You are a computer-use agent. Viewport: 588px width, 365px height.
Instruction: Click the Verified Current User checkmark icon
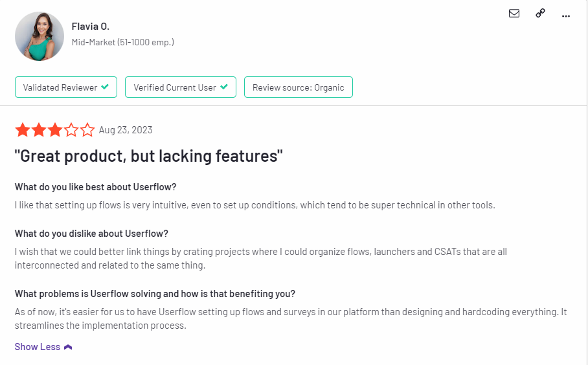(224, 87)
